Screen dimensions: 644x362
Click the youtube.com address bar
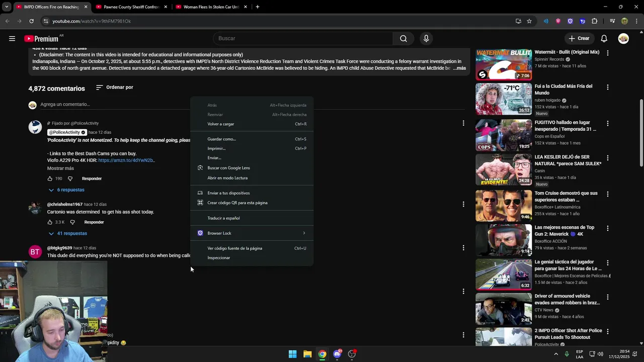tap(277, 21)
